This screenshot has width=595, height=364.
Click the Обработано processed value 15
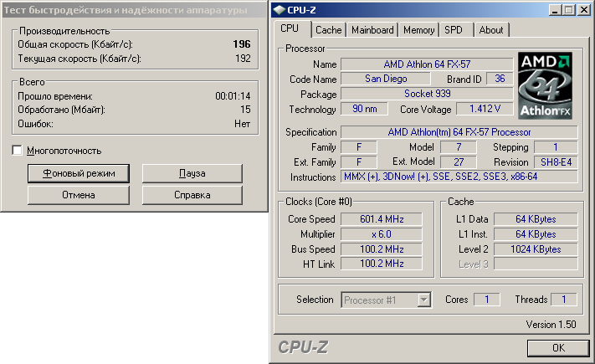245,110
